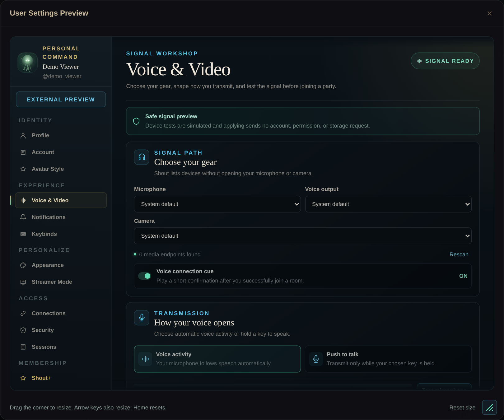Open the Voice output device dropdown
This screenshot has width=504, height=420.
tap(388, 204)
